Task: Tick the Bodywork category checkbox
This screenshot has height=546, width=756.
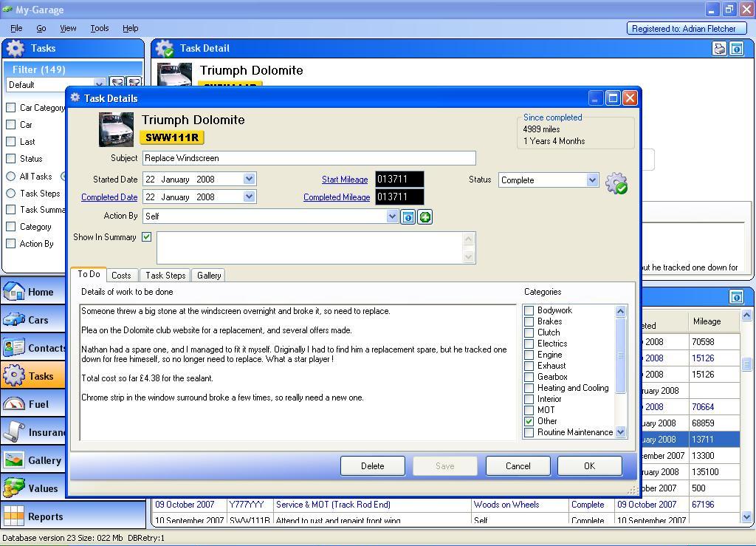Action: click(529, 310)
